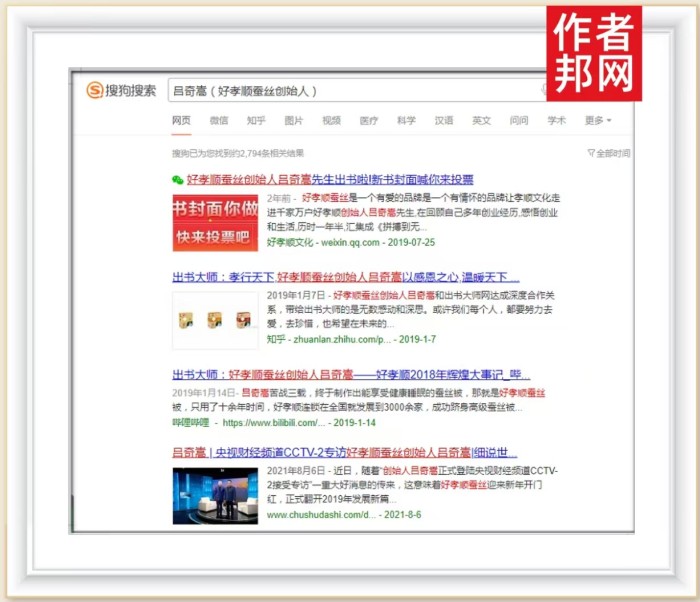
Task: Open the 学术 search tab
Action: point(556,121)
